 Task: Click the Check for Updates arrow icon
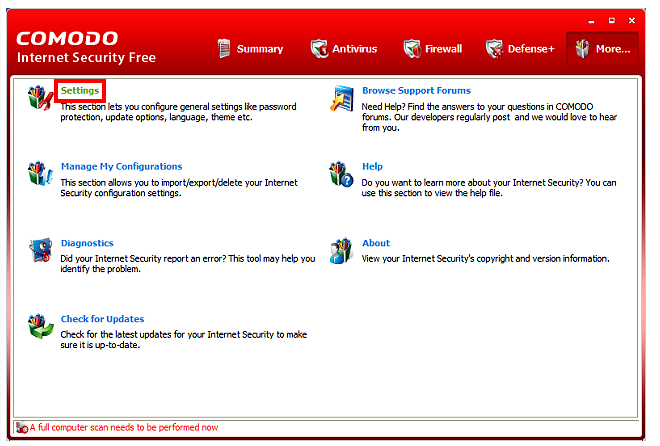(40, 326)
